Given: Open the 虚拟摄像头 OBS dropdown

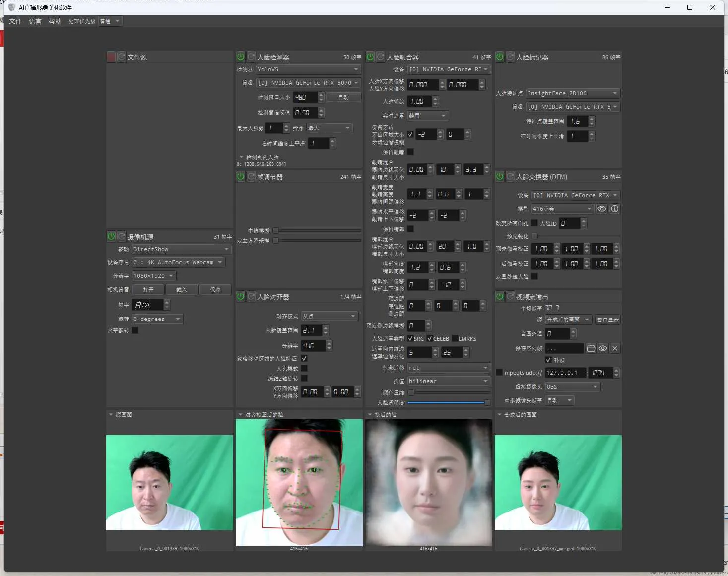Looking at the screenshot, I should click(572, 386).
